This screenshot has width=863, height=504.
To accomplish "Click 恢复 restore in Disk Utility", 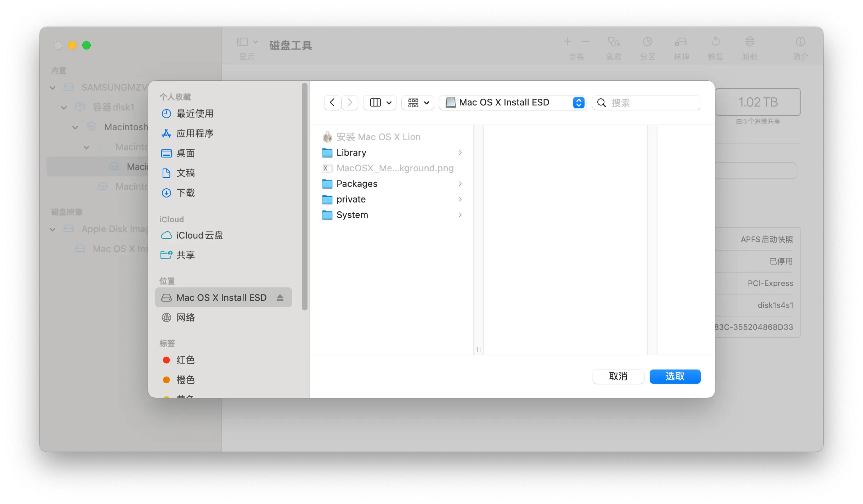I will 715,48.
